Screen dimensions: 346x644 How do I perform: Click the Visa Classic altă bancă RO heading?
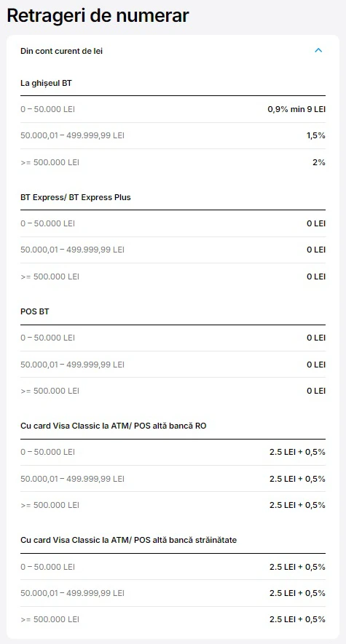[114, 426]
